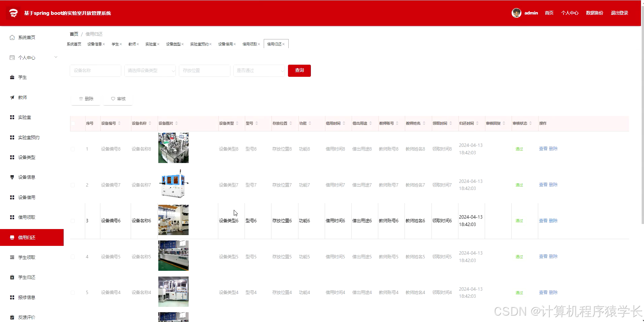The height and width of the screenshot is (322, 644).
Task: Check the row with 设备编号5
Action: click(x=73, y=257)
